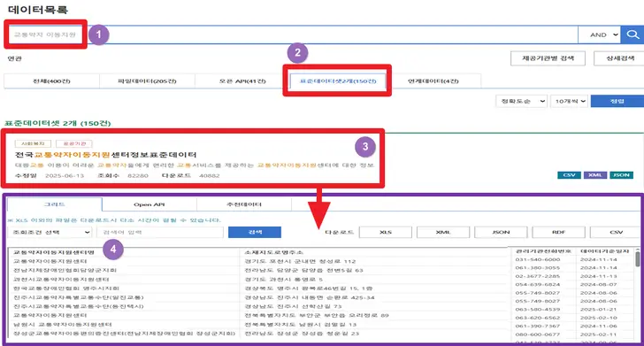Click address cell 전북특별자치도 부안군 부안읍 오리정로 89
Viewport: 644px width, 346px height.
[317, 316]
